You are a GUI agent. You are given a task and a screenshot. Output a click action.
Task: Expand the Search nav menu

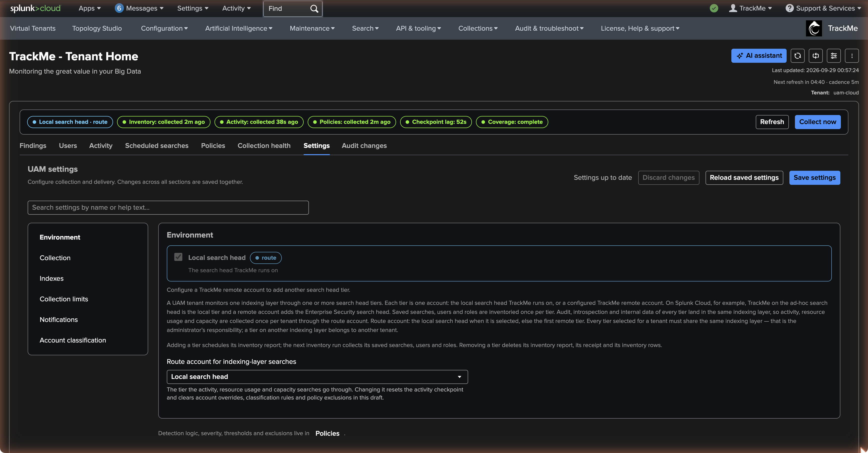[365, 28]
